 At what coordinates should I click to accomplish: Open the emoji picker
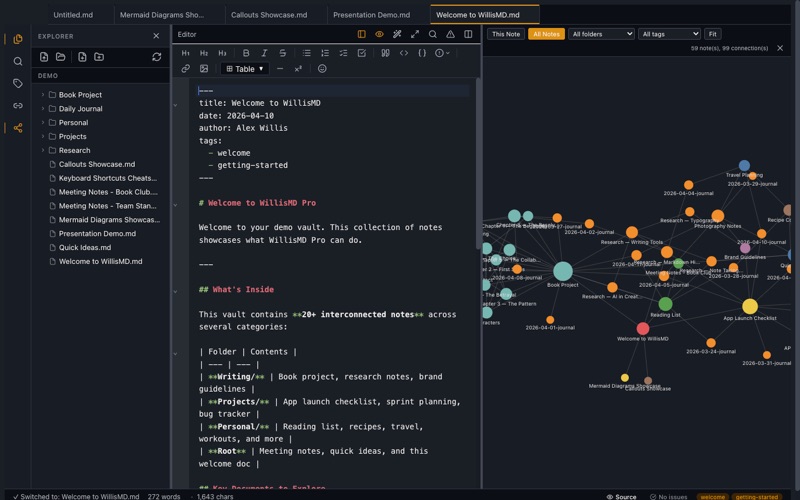[x=322, y=68]
